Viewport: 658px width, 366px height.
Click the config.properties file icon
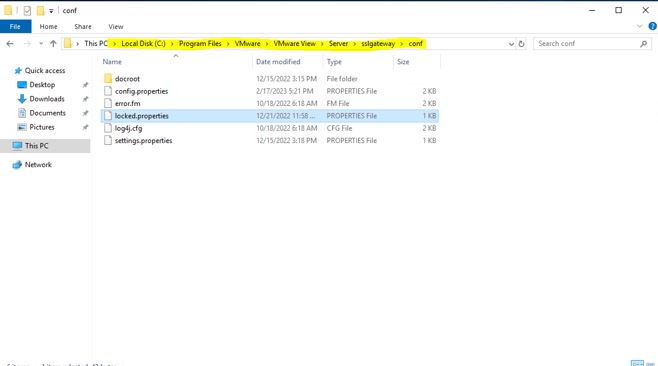point(108,91)
